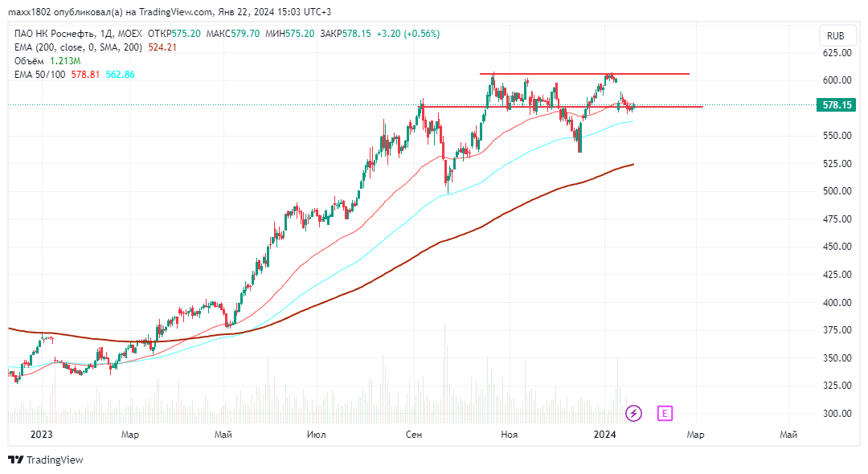Screen dimensions: 868x474
Task: Click the purple lightning bolt event icon
Action: pos(633,413)
